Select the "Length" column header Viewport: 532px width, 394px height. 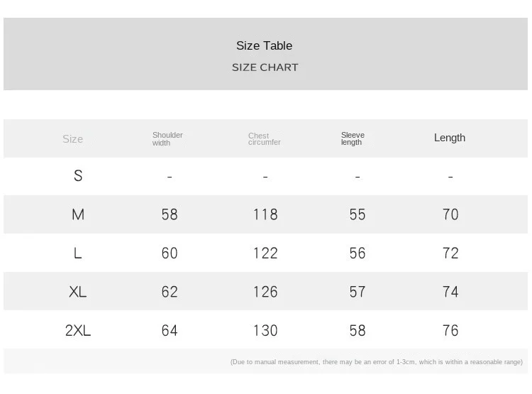(449, 138)
